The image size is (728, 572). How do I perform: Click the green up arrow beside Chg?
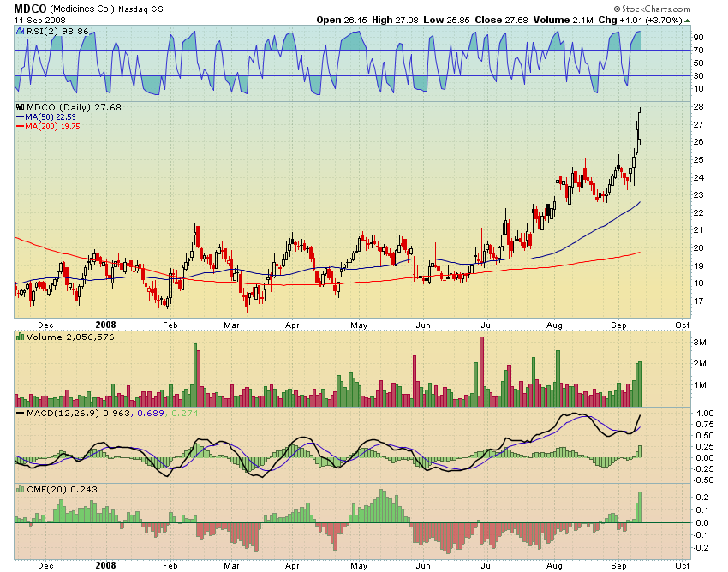click(x=688, y=21)
